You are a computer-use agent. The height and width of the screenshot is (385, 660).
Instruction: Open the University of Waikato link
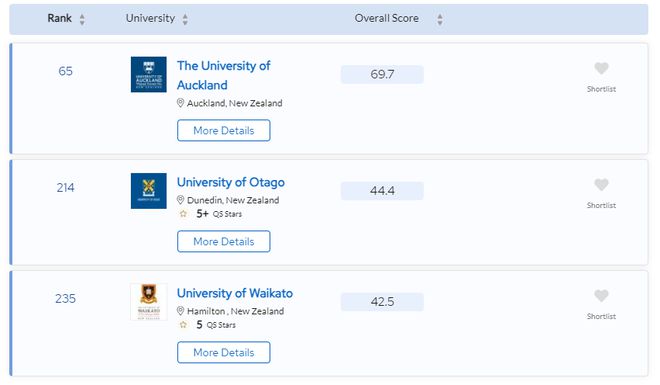pos(235,293)
